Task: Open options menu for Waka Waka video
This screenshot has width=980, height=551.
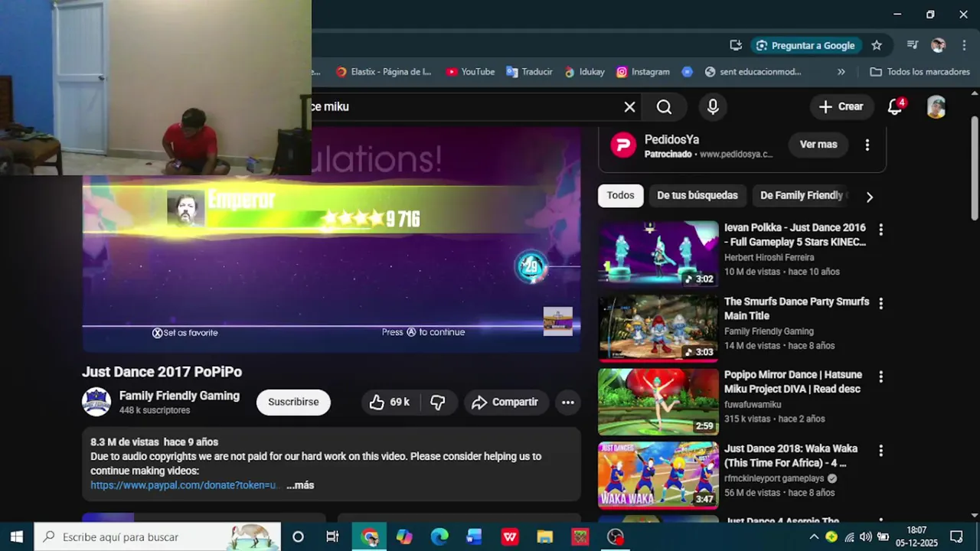Action: coord(880,451)
